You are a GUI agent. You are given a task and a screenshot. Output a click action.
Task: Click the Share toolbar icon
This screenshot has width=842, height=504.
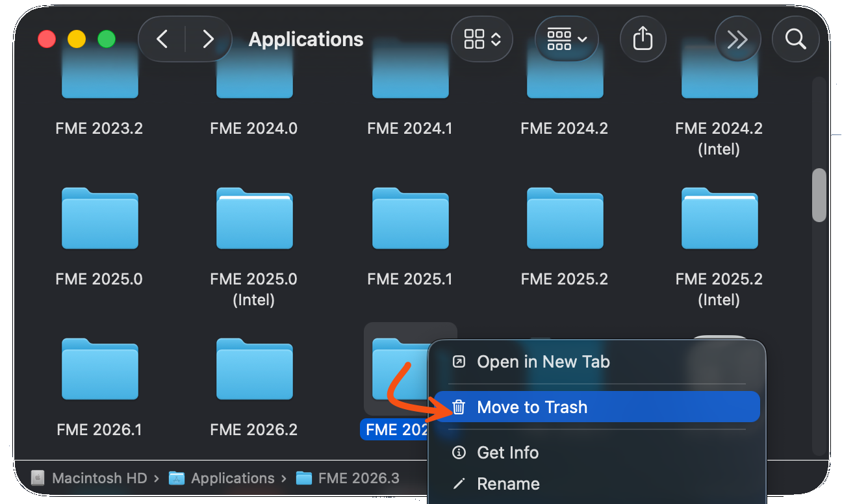pyautogui.click(x=642, y=39)
